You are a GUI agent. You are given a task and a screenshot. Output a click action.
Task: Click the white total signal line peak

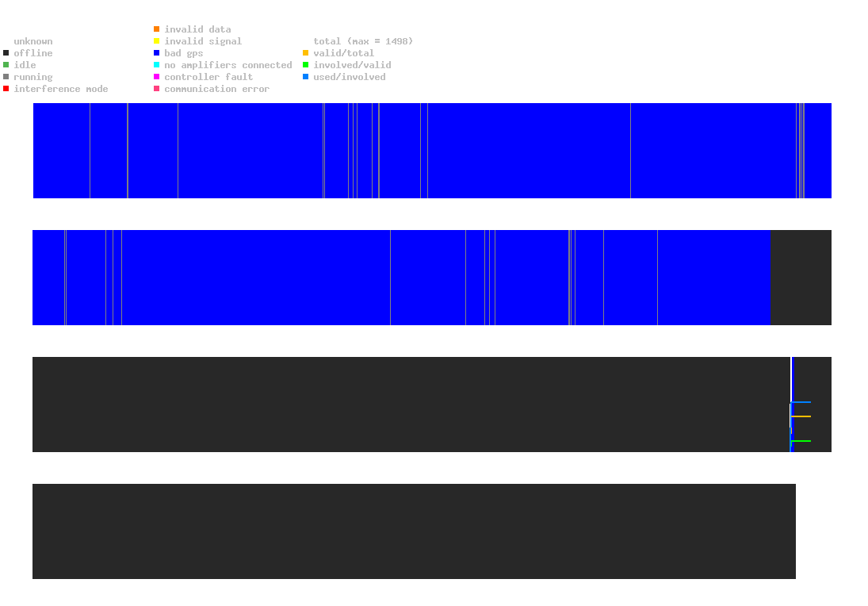[801, 357]
